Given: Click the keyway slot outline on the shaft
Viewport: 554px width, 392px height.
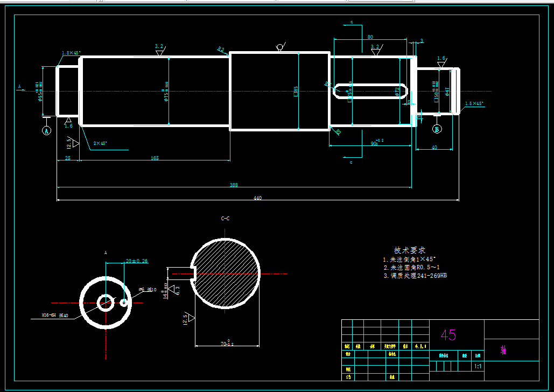Looking at the screenshot, I should pyautogui.click(x=371, y=91).
